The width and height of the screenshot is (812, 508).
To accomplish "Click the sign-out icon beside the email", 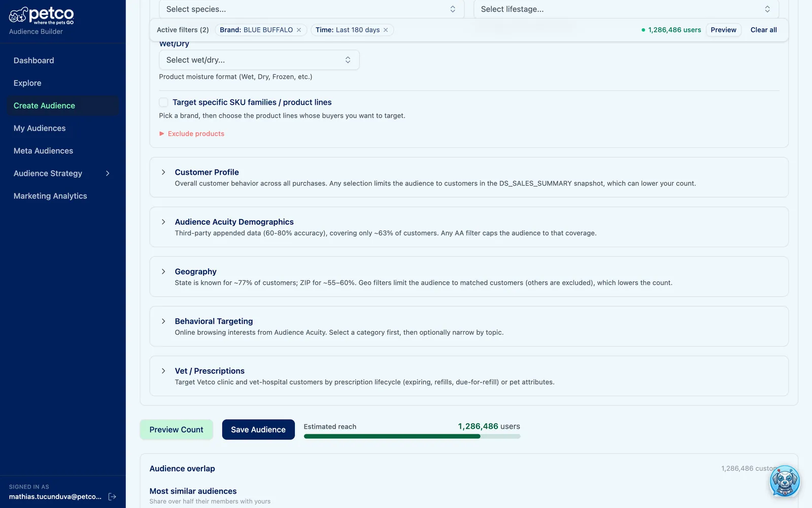I will 112,497.
